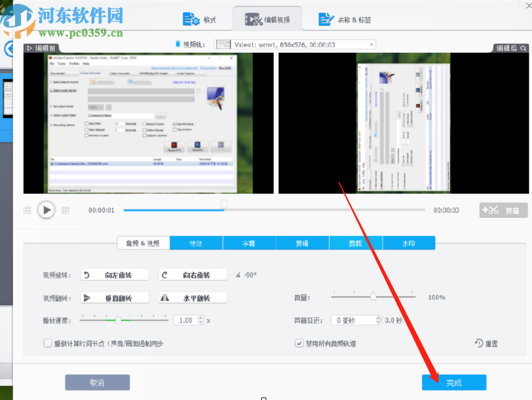Switch to the 编辑视频 tab
The height and width of the screenshot is (400, 532).
(x=268, y=20)
